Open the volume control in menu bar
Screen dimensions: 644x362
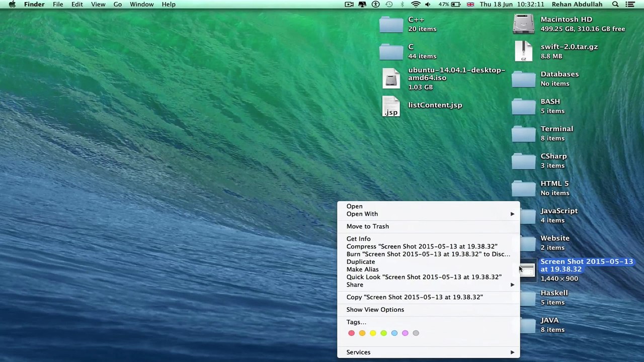click(428, 5)
